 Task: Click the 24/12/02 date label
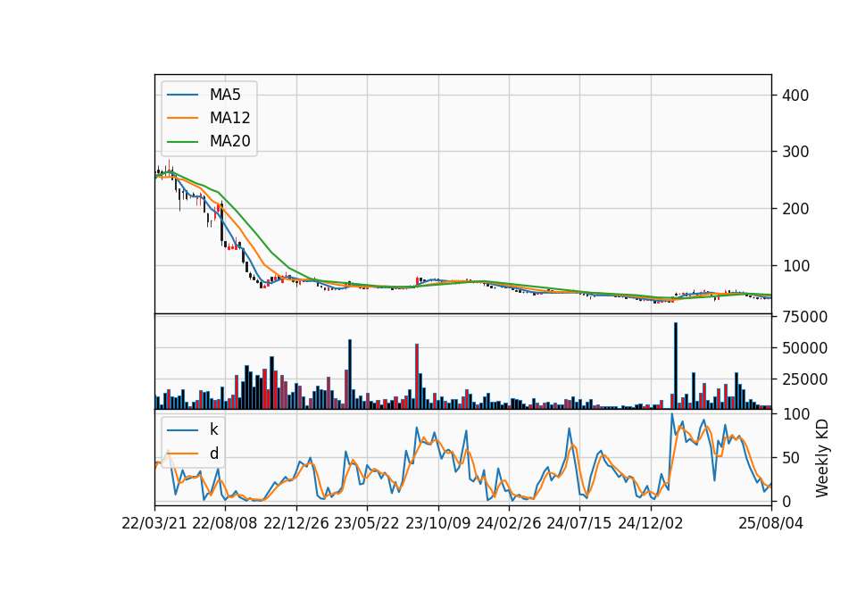[x=651, y=523]
